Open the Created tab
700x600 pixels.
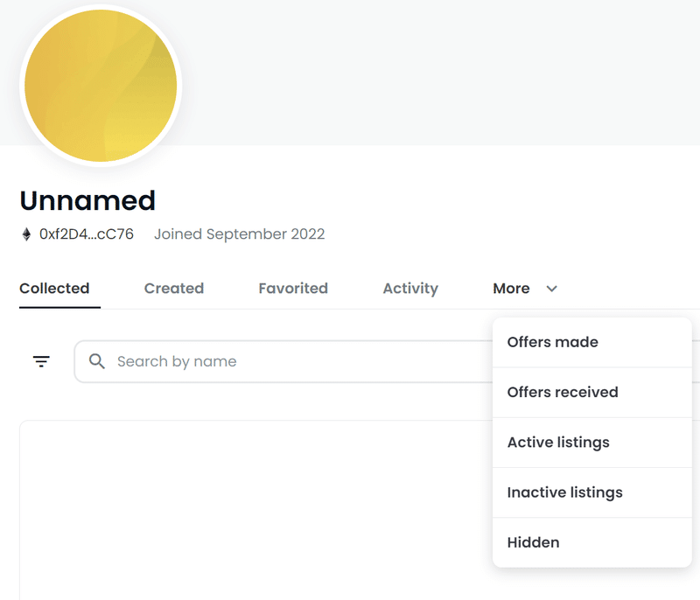click(x=174, y=288)
